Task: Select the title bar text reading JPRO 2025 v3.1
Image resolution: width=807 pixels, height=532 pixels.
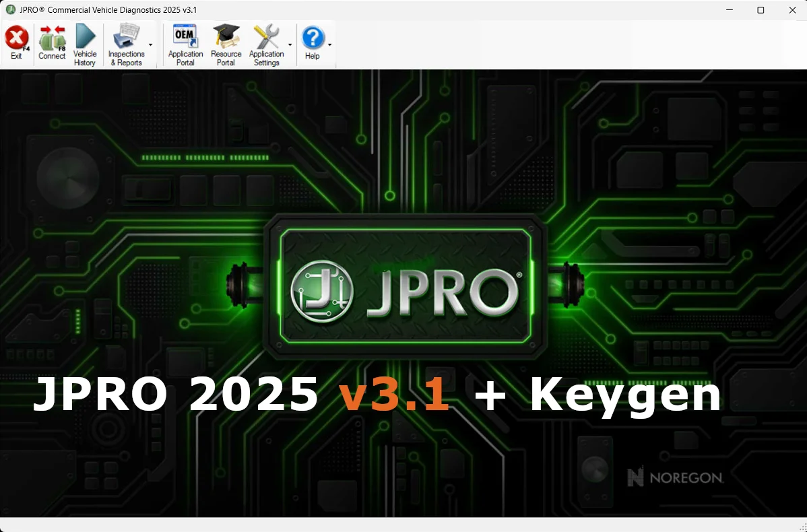Action: click(108, 9)
